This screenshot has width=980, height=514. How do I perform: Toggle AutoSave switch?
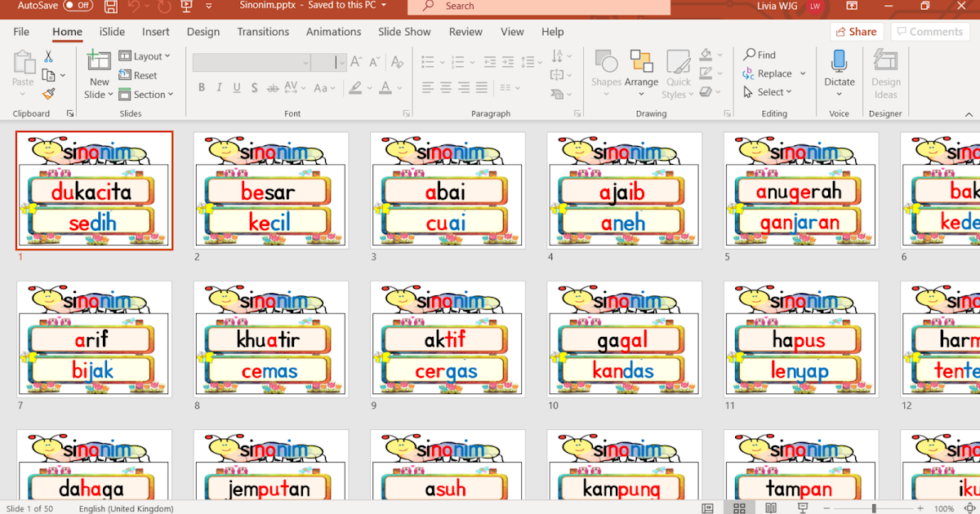[78, 5]
